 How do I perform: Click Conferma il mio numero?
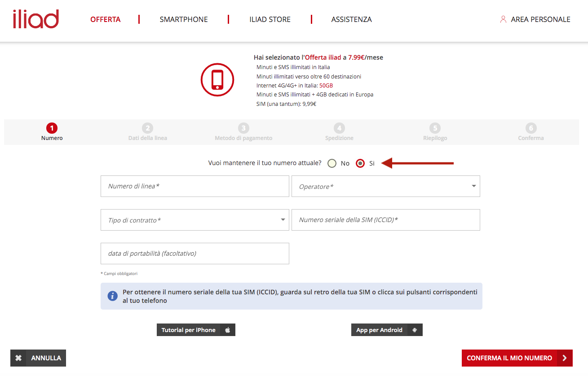517,358
